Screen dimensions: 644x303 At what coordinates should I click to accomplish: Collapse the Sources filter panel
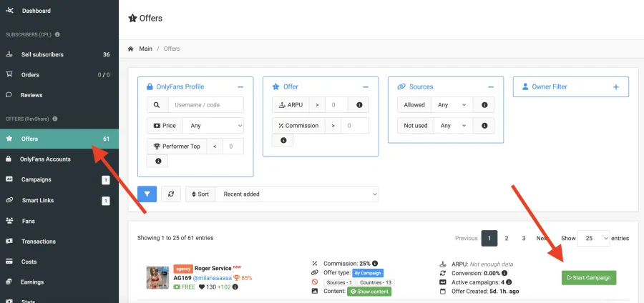491,86
